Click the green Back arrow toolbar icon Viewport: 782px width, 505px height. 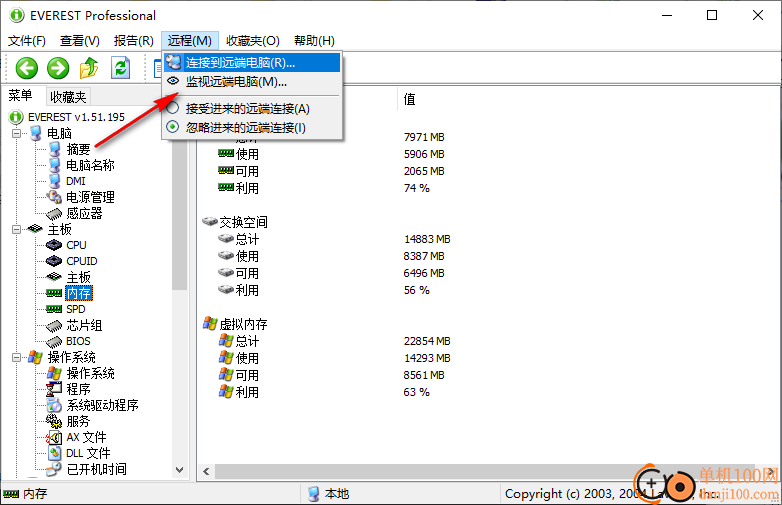coord(26,68)
